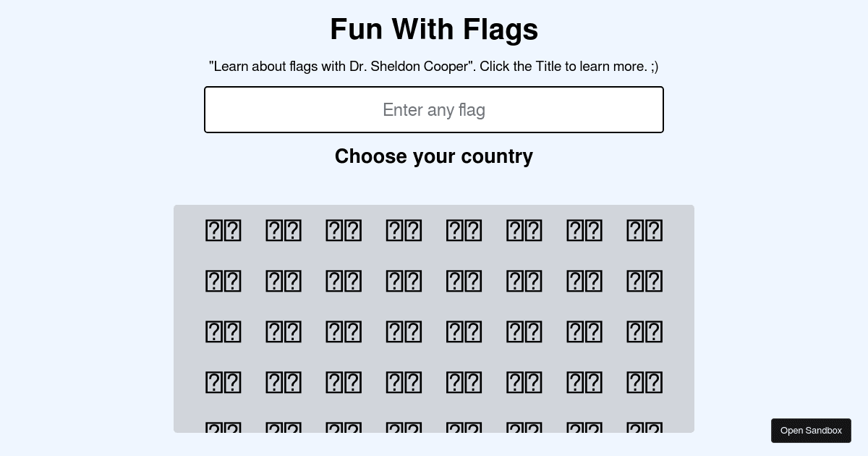868x456 pixels.
Task: Choose the first flag in the fourth row
Action: click(223, 382)
